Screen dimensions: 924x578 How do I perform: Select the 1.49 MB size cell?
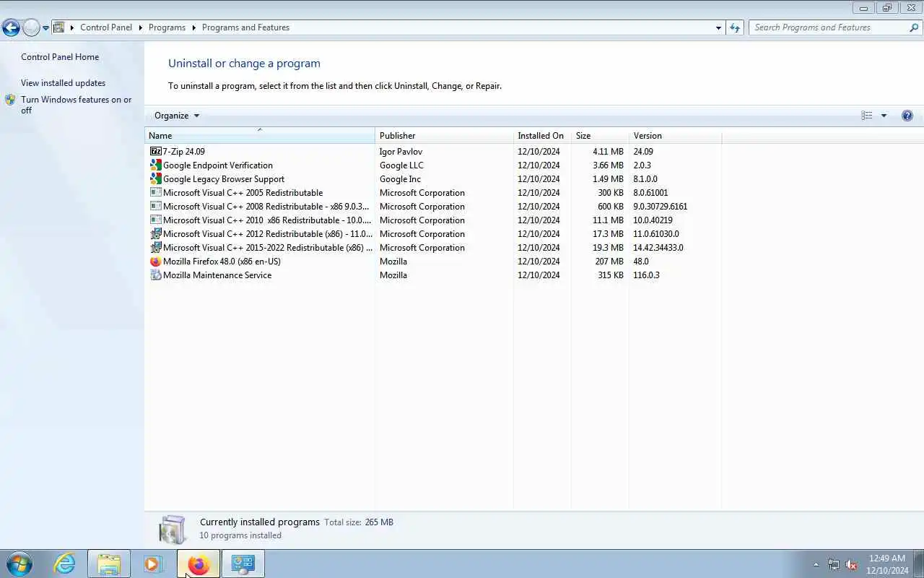pos(608,179)
